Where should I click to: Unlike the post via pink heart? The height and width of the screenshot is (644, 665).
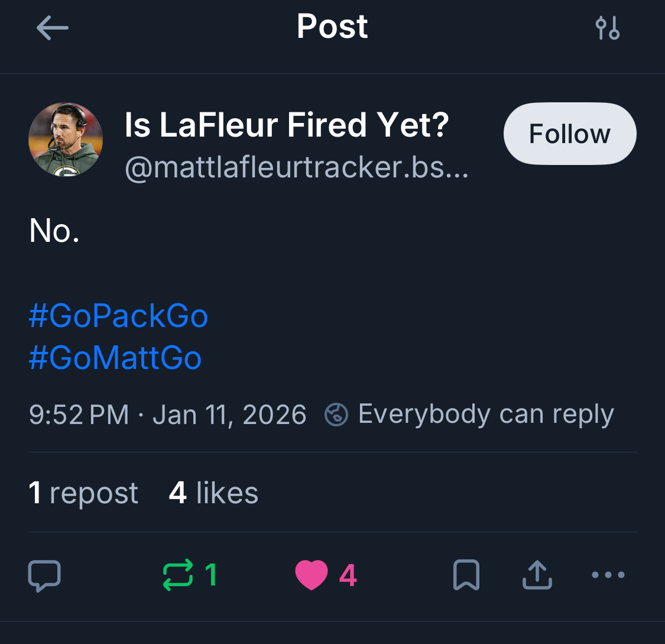(x=312, y=575)
